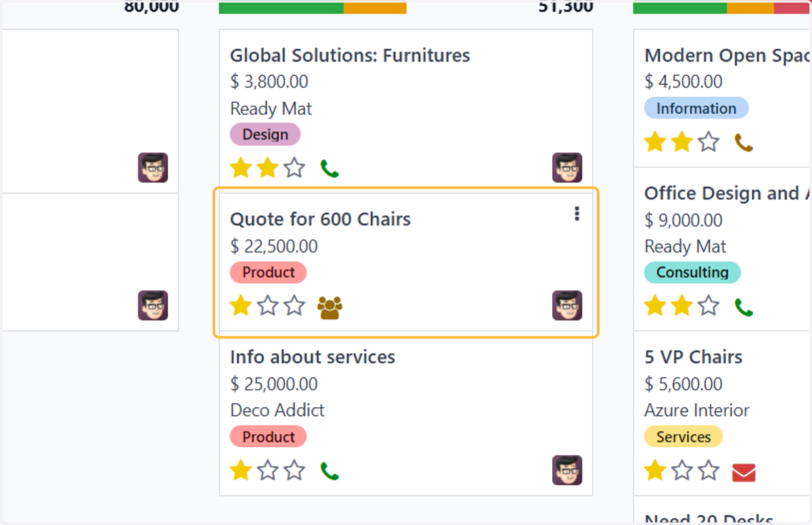Click the avatar on Info about services card

coord(567,470)
